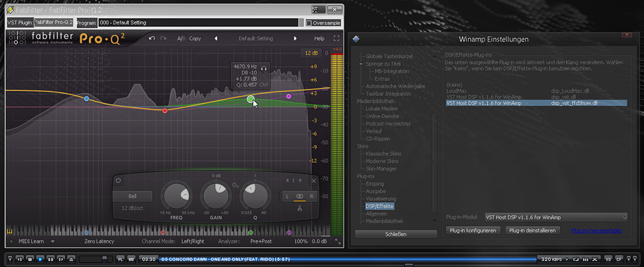The height and width of the screenshot is (267, 644).
Task: Open the Pre+Post analyzer settings
Action: click(261, 241)
